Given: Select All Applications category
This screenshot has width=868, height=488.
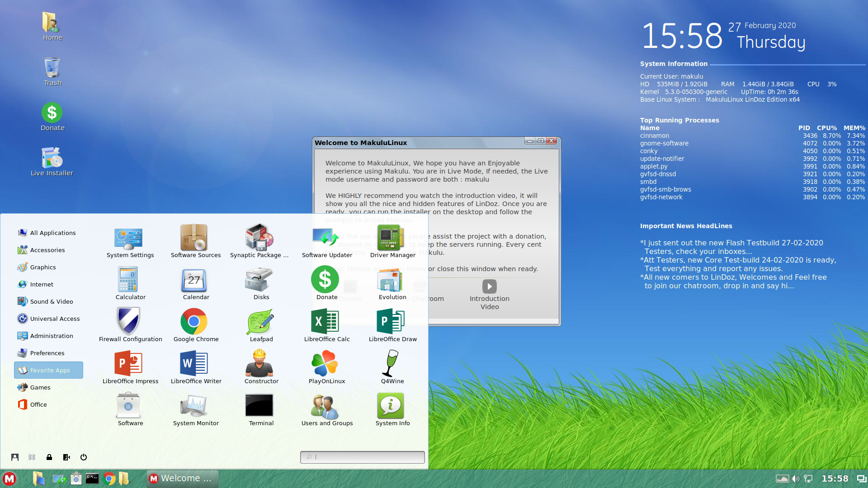Looking at the screenshot, I should coord(48,233).
